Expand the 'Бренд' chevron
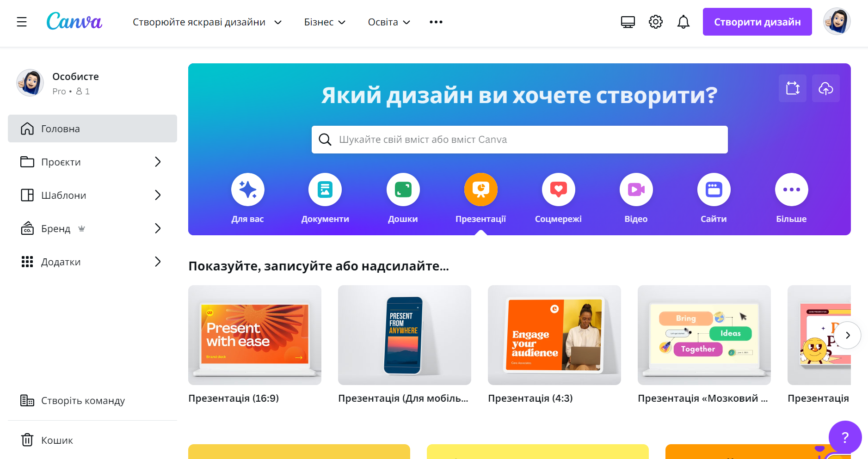Image resolution: width=868 pixels, height=459 pixels. point(158,228)
